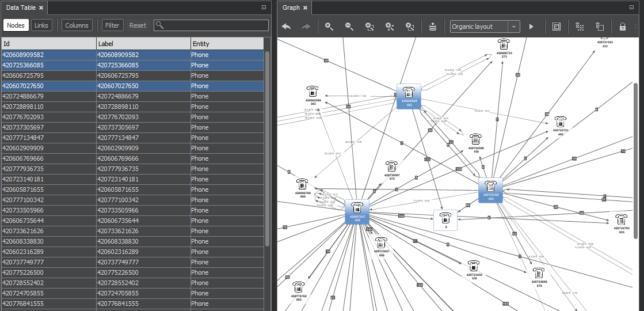Viewport: 644px width, 311px height.
Task: Switch to the Data Table tab
Action: coord(21,8)
